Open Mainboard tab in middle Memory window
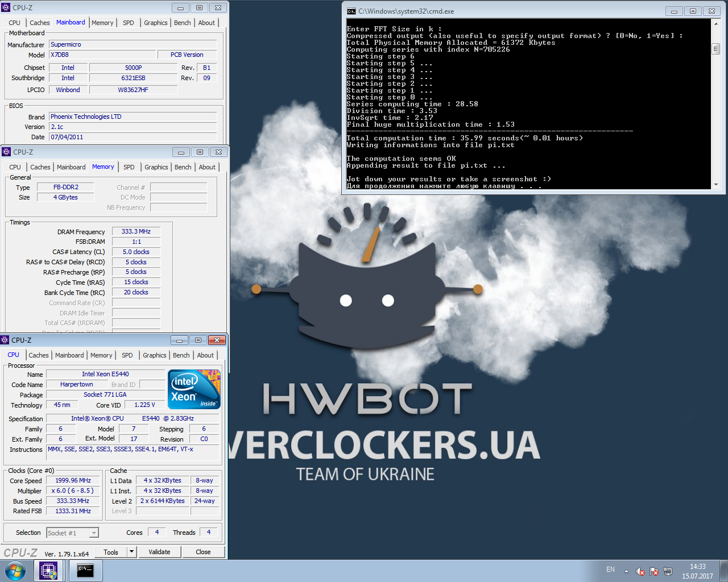 (x=71, y=167)
